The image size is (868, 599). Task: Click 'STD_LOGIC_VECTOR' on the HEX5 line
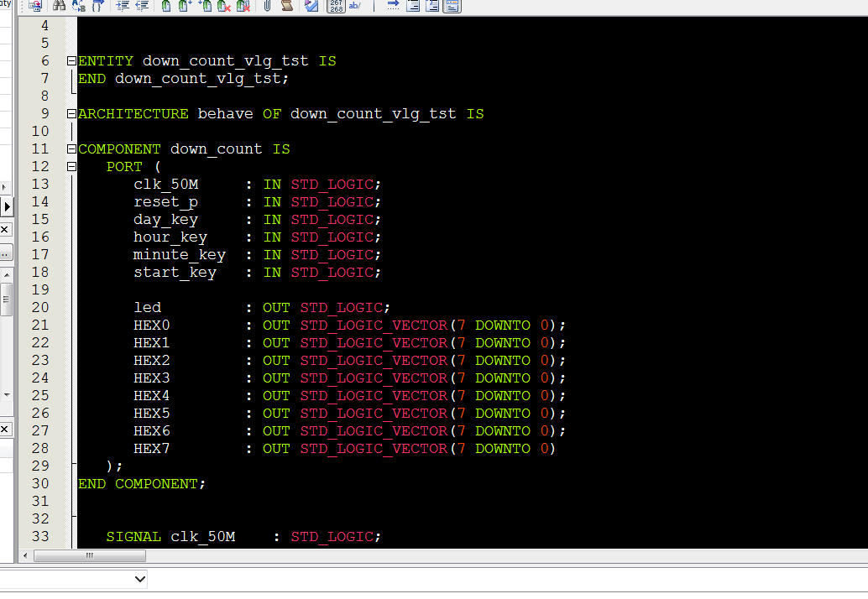tap(374, 414)
